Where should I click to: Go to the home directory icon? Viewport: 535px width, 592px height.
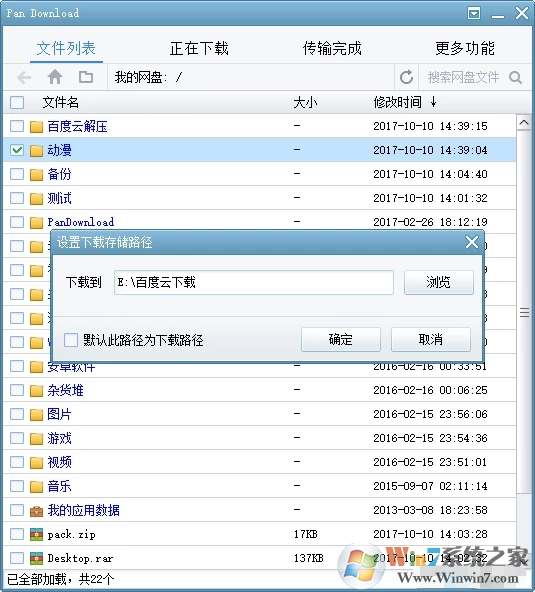tap(55, 77)
